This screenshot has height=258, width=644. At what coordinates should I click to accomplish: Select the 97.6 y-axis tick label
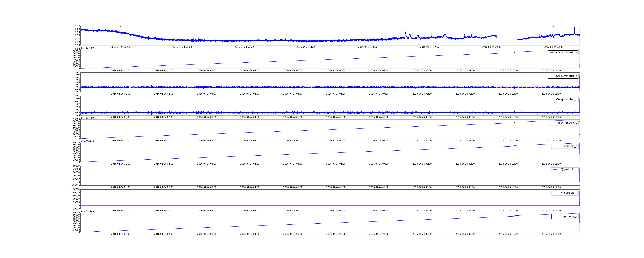[78, 36]
